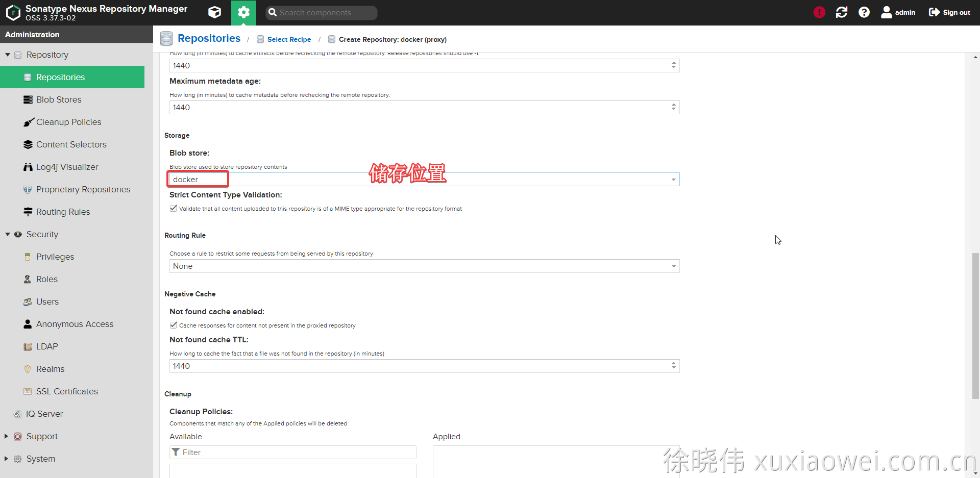980x478 pixels.
Task: Toggle Not found cache enabled checkbox
Action: (x=174, y=325)
